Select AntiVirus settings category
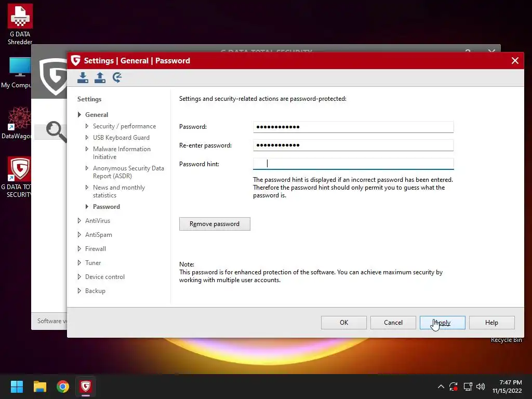Image resolution: width=532 pixels, height=399 pixels. (x=98, y=220)
